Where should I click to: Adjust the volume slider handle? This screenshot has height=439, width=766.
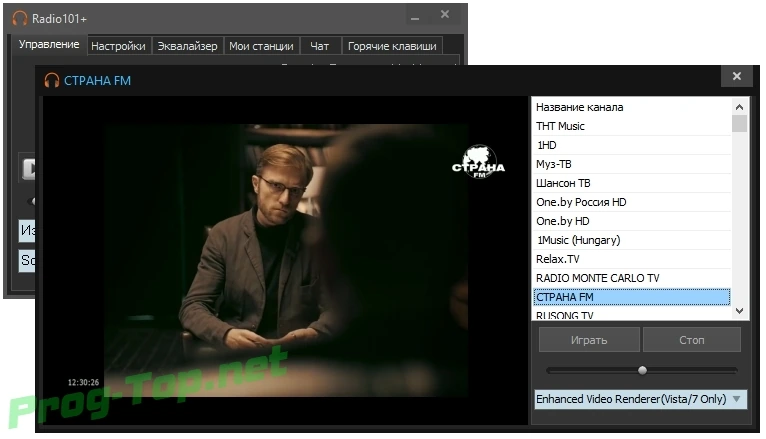coord(642,370)
